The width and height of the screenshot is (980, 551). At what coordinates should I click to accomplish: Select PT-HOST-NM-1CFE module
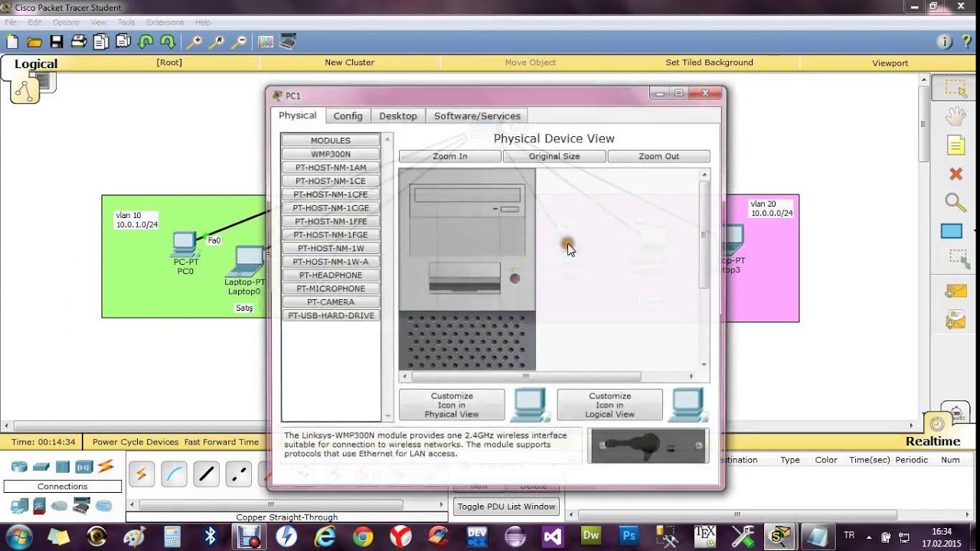pyautogui.click(x=331, y=194)
